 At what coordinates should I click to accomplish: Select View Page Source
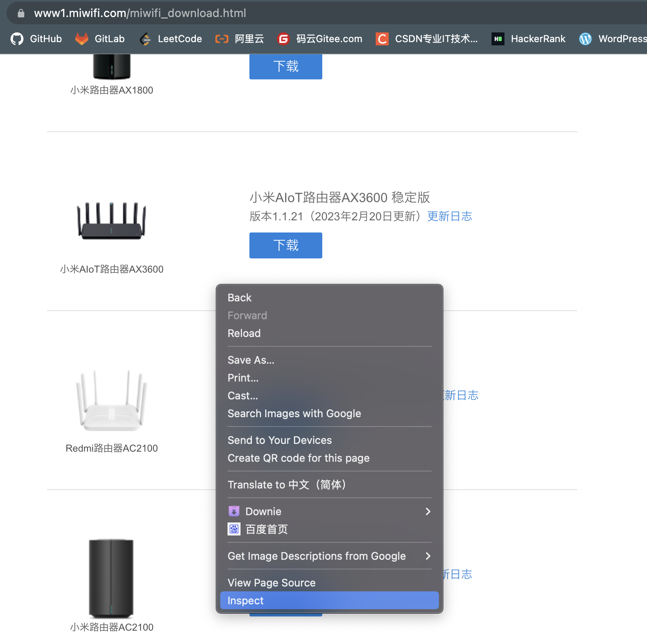point(330,583)
